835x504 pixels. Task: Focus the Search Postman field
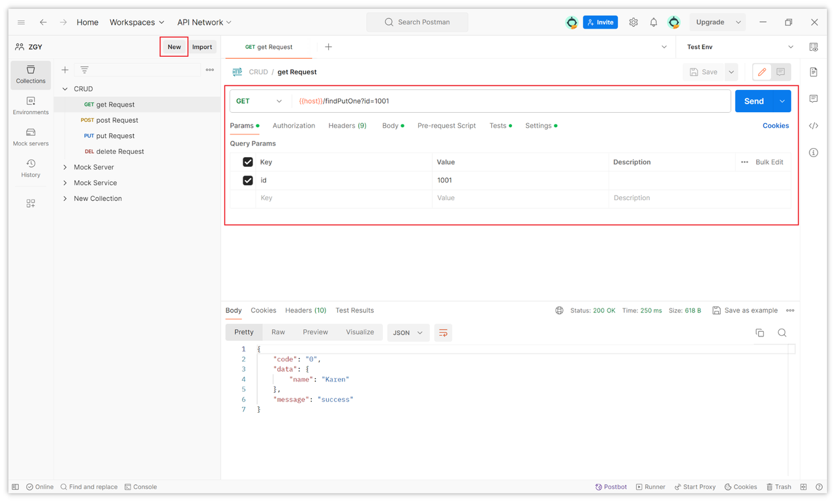(417, 22)
